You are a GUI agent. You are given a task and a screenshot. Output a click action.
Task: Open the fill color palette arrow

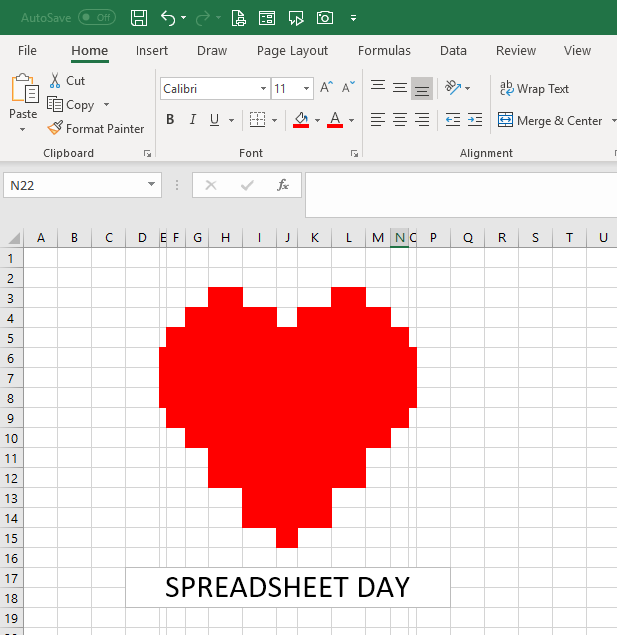(317, 120)
